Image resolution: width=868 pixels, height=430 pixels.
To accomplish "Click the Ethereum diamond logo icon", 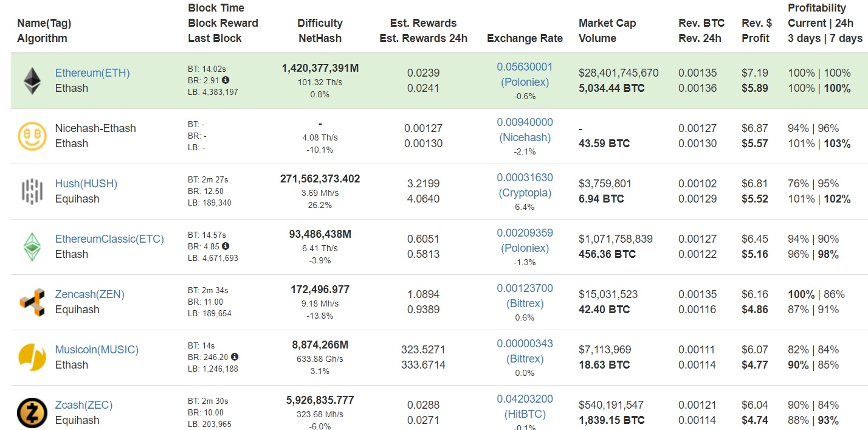I will click(32, 81).
